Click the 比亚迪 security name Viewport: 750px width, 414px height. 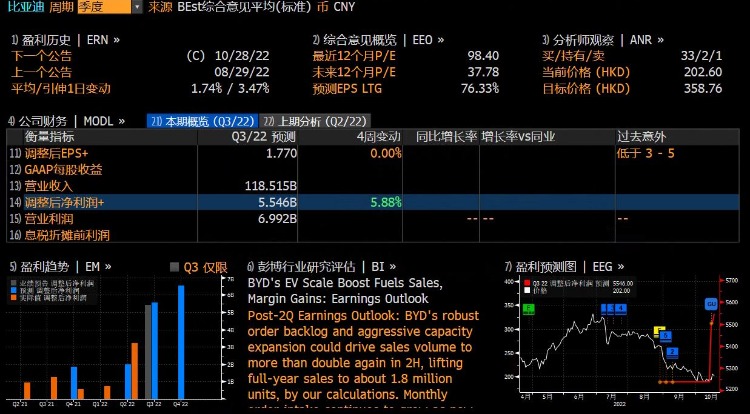pyautogui.click(x=26, y=7)
